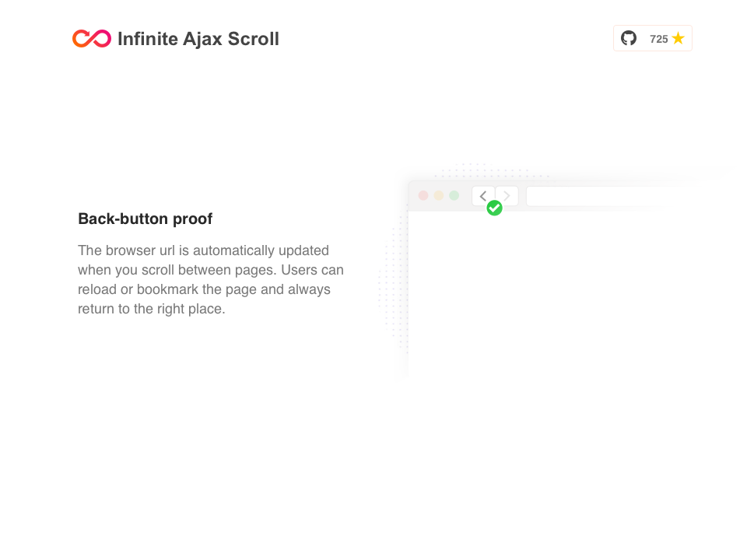Viewport: 747px width, 560px height.
Task: Open the Infinite Ajax Scroll home link
Action: pos(198,39)
